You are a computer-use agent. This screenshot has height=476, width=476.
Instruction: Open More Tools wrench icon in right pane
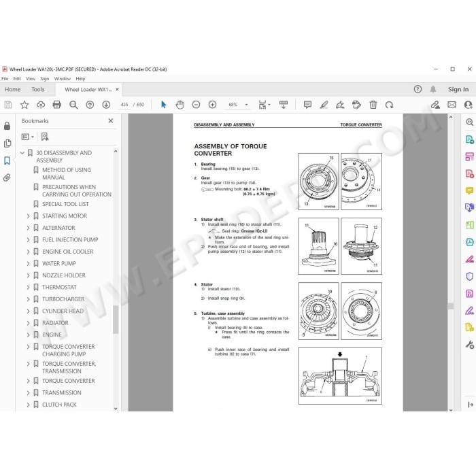(x=469, y=345)
